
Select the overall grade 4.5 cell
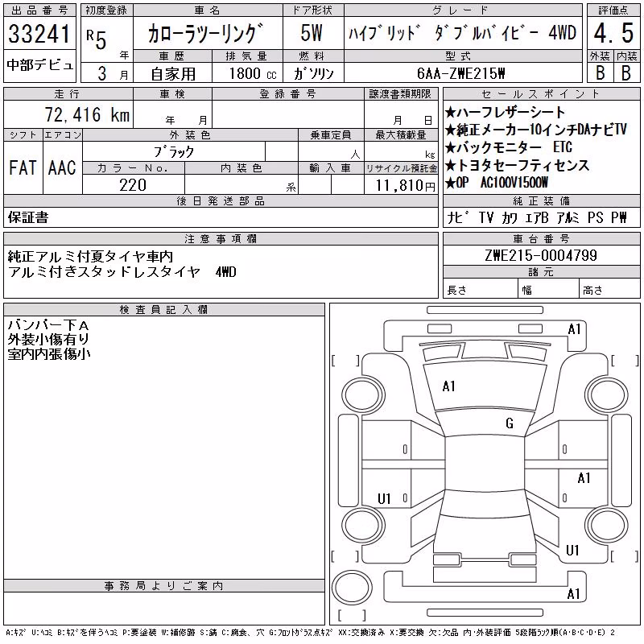click(613, 32)
